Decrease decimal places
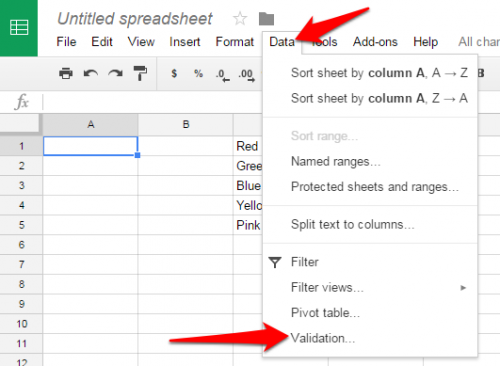Screen dimensions: 500x366 (x=222, y=75)
